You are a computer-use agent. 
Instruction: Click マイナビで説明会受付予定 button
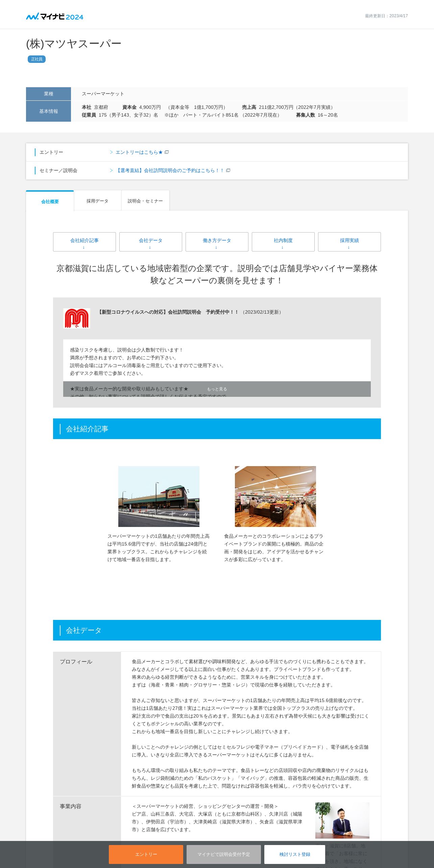point(224,854)
